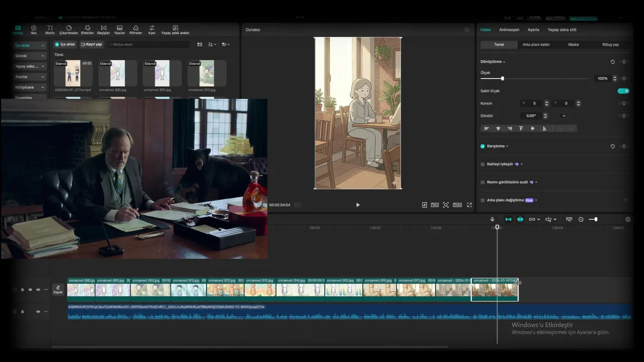Screen dimensions: 644x362
Task: Click the microphone voiceover icon in timeline toolbar
Action: point(493,219)
